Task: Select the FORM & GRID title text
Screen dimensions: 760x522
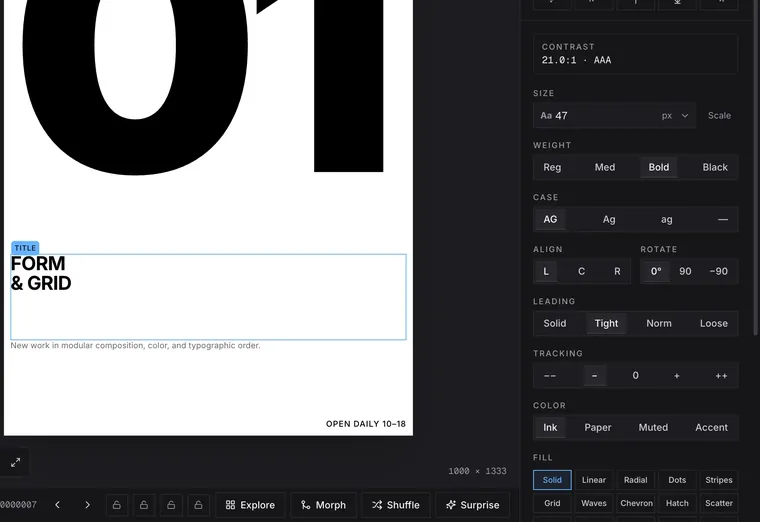Action: click(x=41, y=273)
